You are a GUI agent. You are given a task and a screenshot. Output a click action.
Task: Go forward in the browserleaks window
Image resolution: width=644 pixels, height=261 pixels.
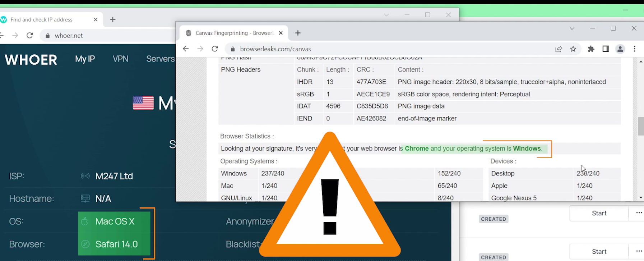200,49
